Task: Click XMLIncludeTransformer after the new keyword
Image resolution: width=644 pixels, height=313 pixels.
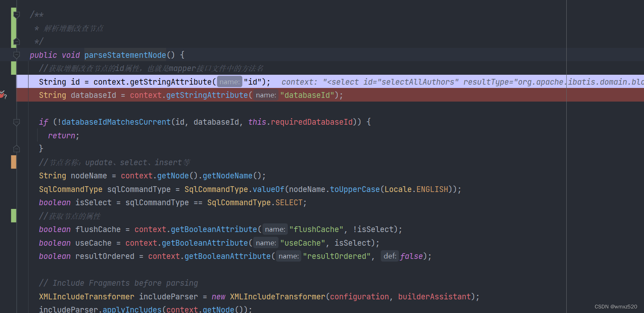Action: (278, 296)
